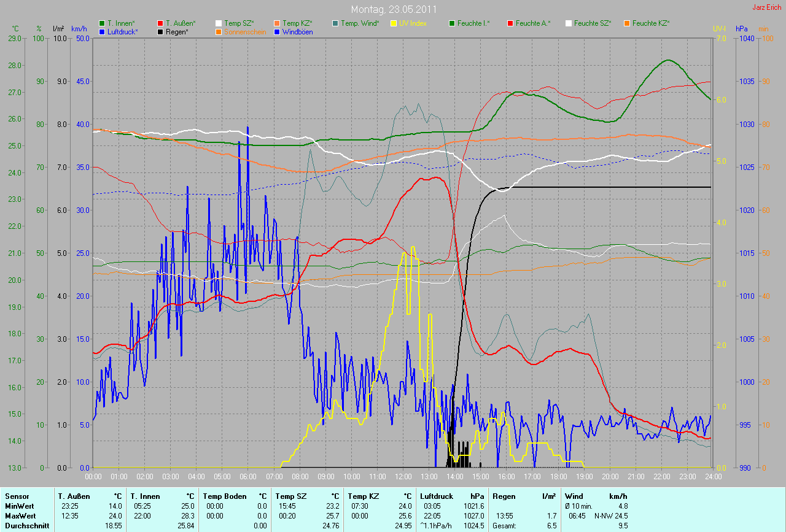Click the chart title Montag, 23.05.2011
Viewport: 786px width, 532px height.
point(394,9)
